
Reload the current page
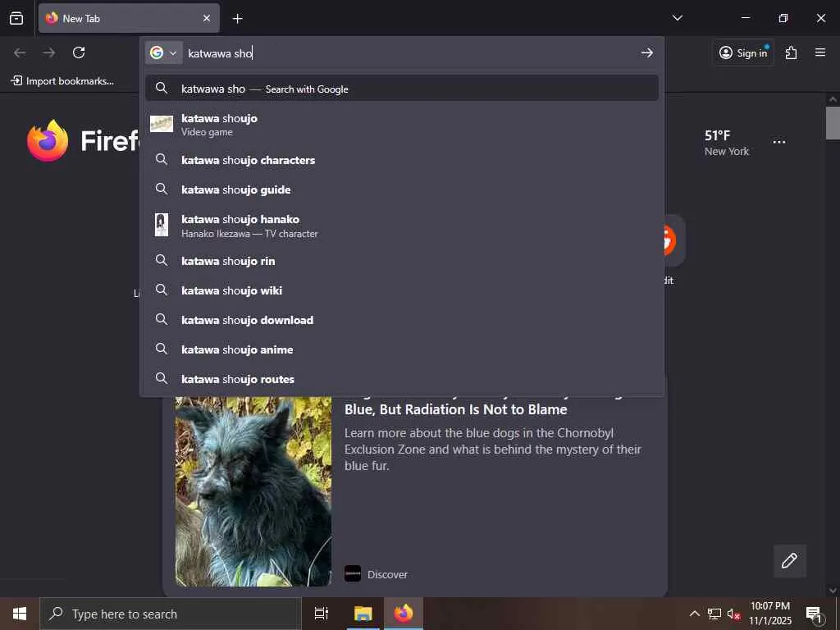(x=79, y=52)
